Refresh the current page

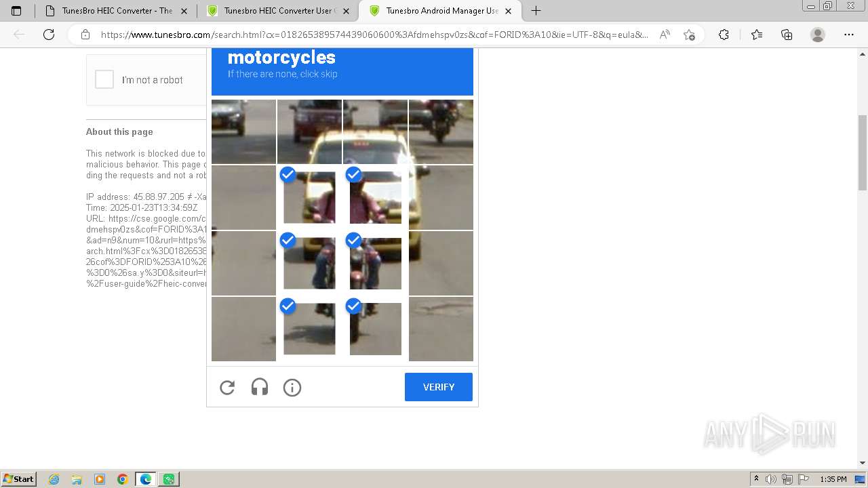(x=49, y=35)
